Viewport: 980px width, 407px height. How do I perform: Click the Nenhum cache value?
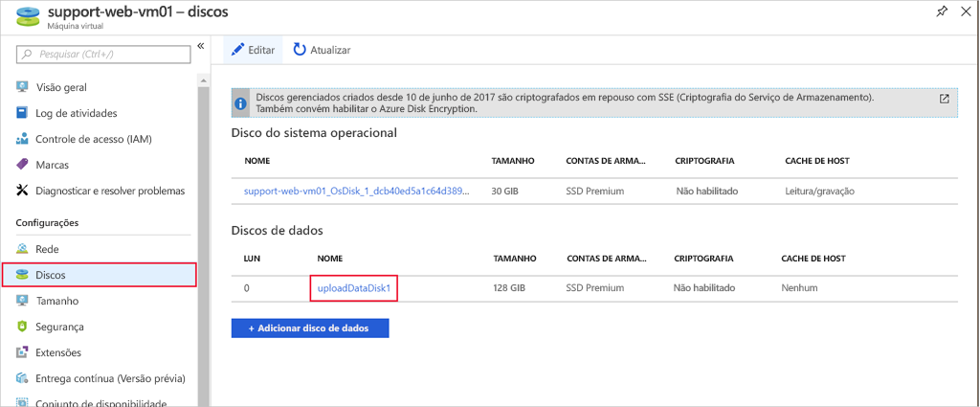[x=799, y=288]
